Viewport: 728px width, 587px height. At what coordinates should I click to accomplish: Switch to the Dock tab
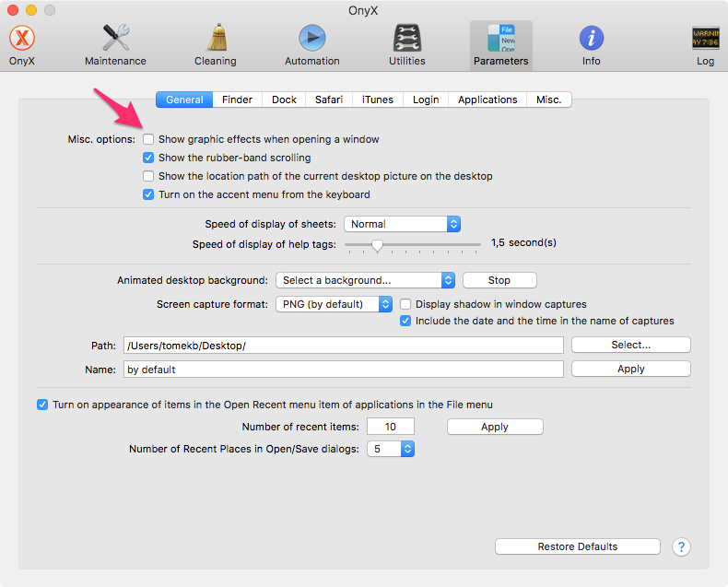click(x=284, y=100)
